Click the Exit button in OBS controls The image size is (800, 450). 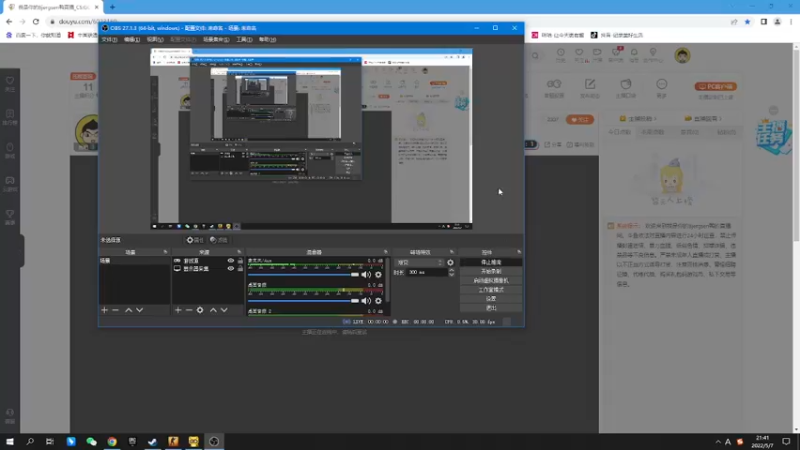(x=491, y=308)
